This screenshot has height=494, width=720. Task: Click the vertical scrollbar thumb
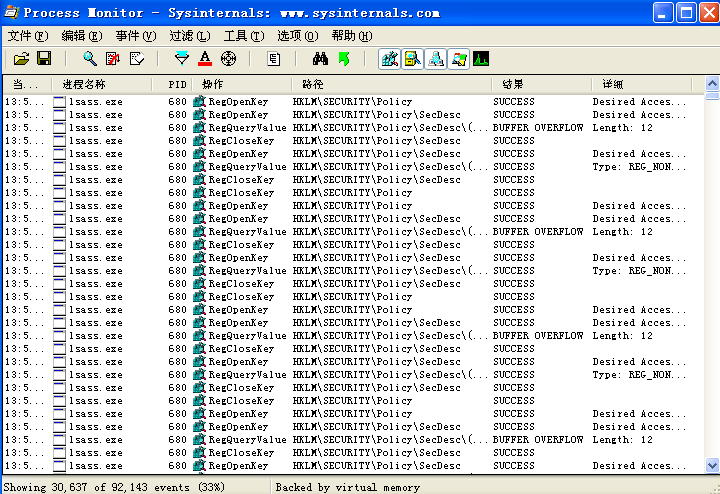click(x=712, y=95)
